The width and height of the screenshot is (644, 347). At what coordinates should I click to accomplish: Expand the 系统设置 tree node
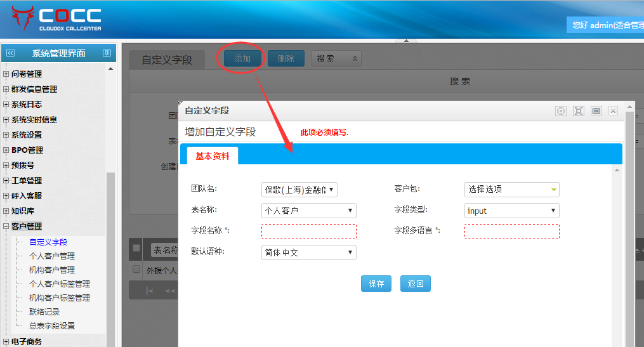(6, 135)
